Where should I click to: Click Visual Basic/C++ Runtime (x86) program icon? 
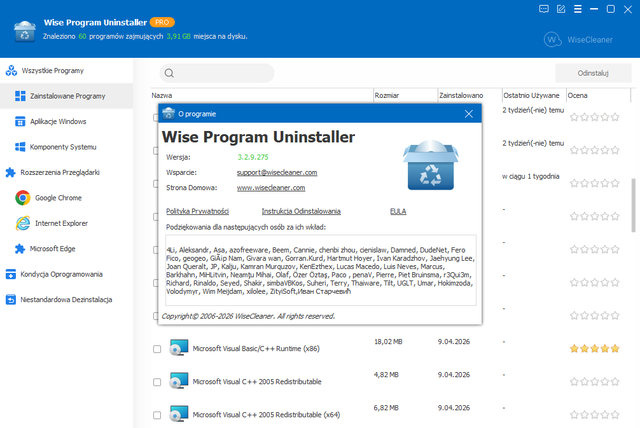coord(179,348)
